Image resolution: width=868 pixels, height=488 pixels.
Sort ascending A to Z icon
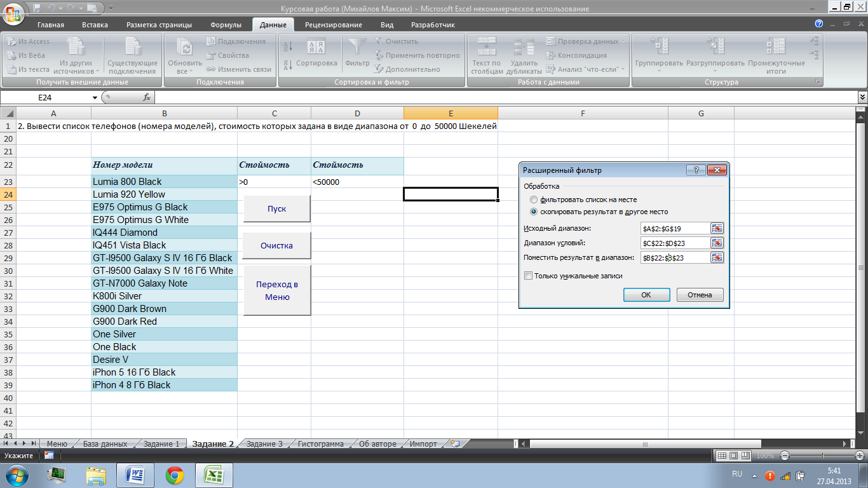click(x=287, y=46)
